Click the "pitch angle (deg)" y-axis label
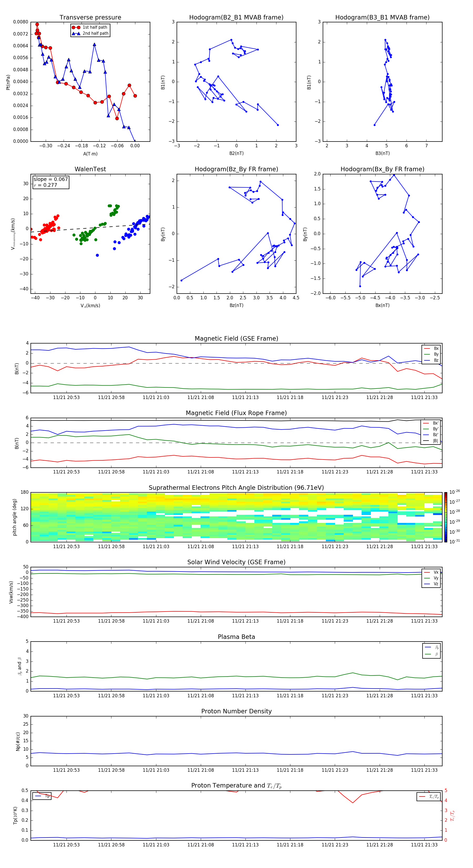The height and width of the screenshot is (868, 473). pyautogui.click(x=14, y=517)
